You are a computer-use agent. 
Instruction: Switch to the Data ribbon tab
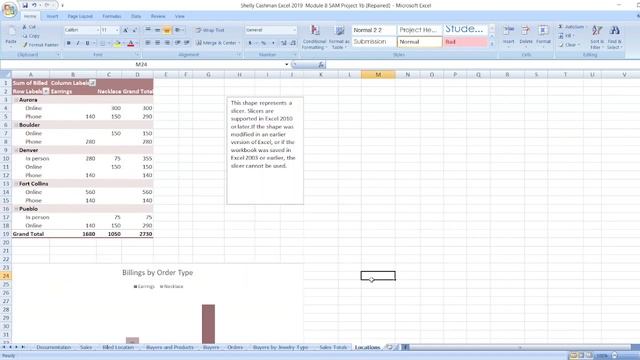point(136,16)
